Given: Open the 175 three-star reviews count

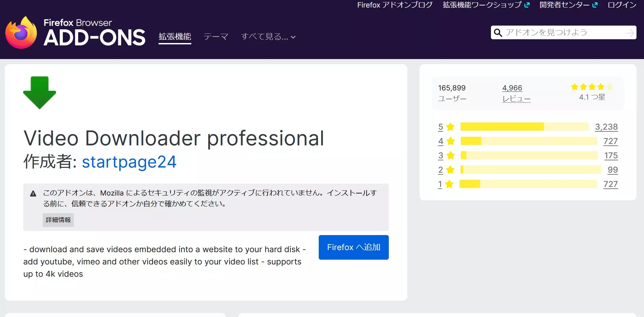Looking at the screenshot, I should pyautogui.click(x=611, y=156).
